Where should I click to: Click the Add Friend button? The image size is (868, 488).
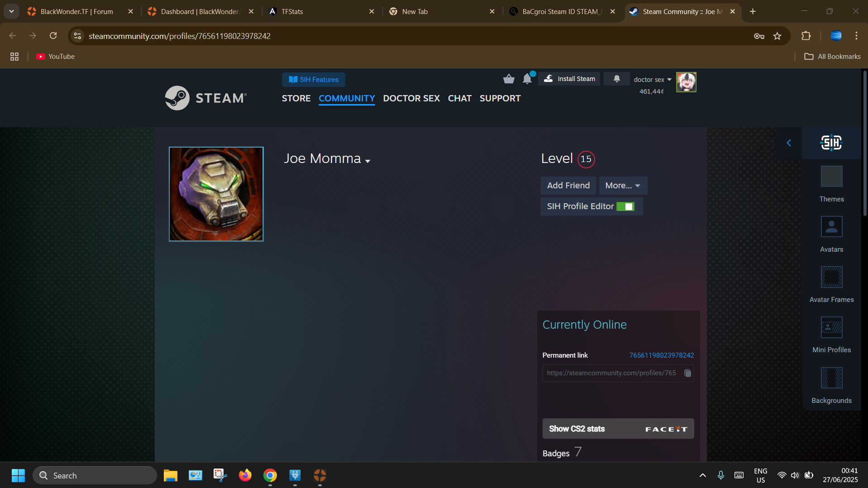pos(568,186)
